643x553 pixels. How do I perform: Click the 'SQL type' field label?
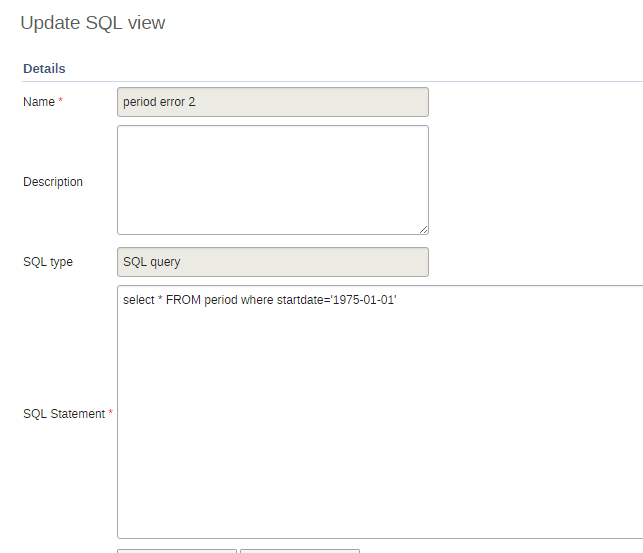click(48, 262)
